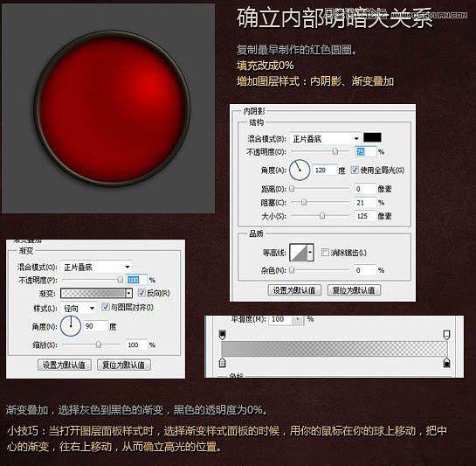Open Gradient Overlay blend mode dropdown
This screenshot has width=476, height=466.
[96, 267]
